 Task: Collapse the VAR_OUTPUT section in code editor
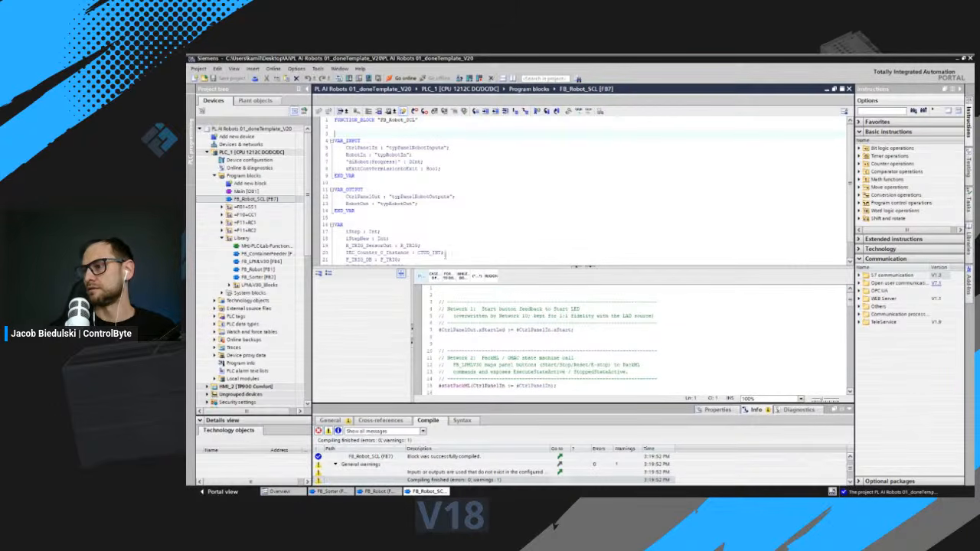(x=332, y=189)
